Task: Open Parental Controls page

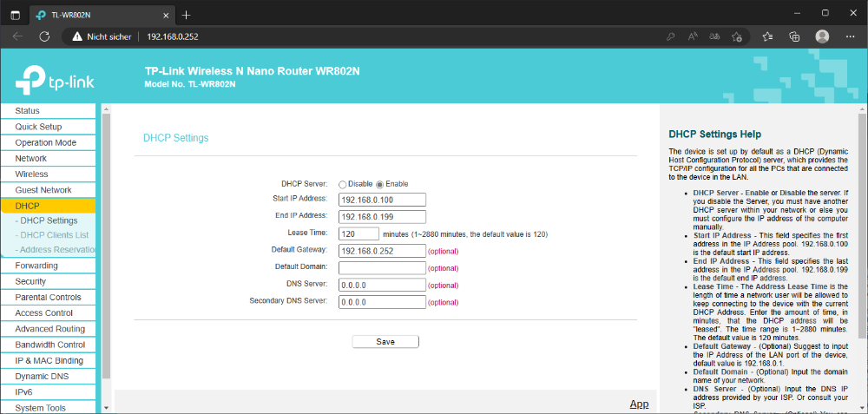Action: click(x=48, y=297)
